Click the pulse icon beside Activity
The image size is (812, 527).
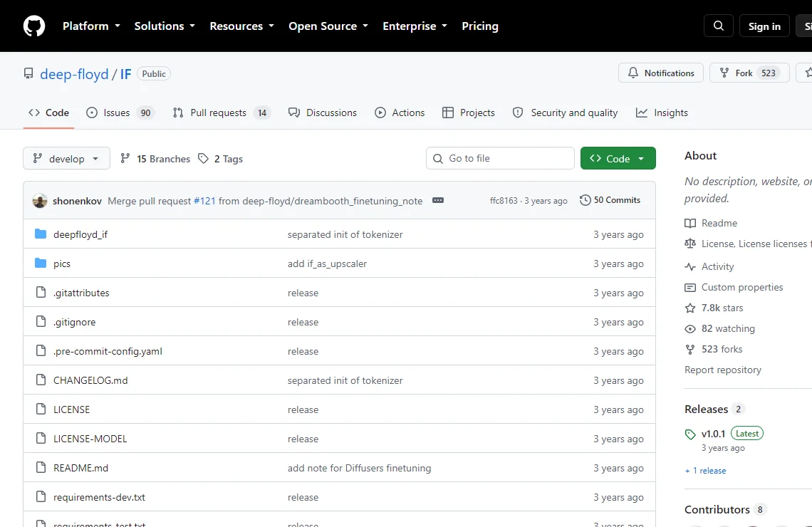[x=690, y=266]
